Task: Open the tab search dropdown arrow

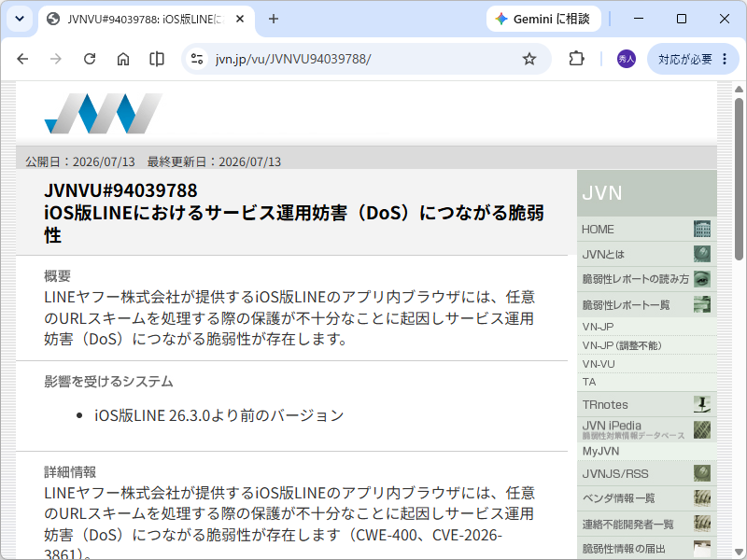Action: (20, 19)
